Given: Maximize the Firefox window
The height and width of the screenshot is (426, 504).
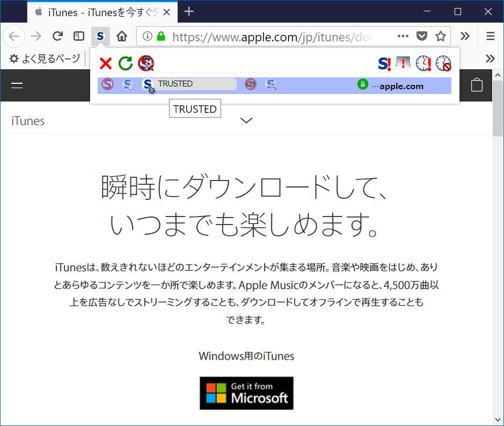Looking at the screenshot, I should [458, 12].
